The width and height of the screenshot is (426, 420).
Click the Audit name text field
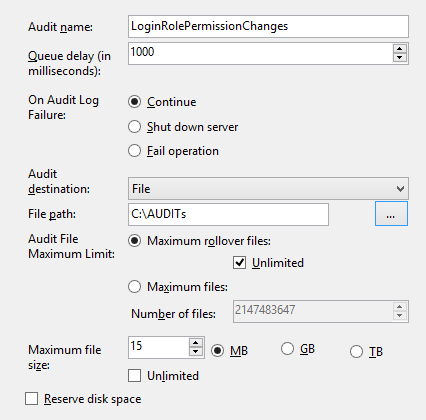[268, 26]
